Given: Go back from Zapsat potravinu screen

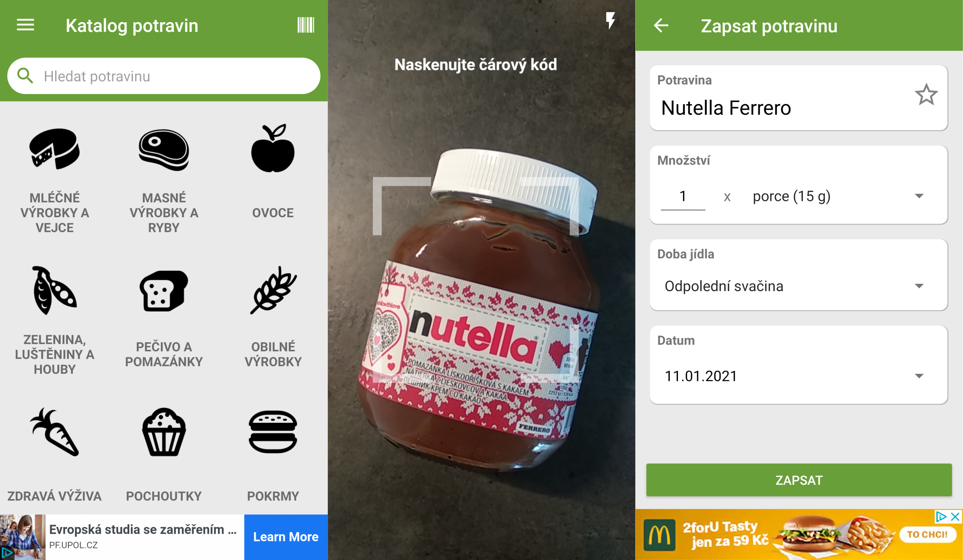Looking at the screenshot, I should tap(661, 26).
